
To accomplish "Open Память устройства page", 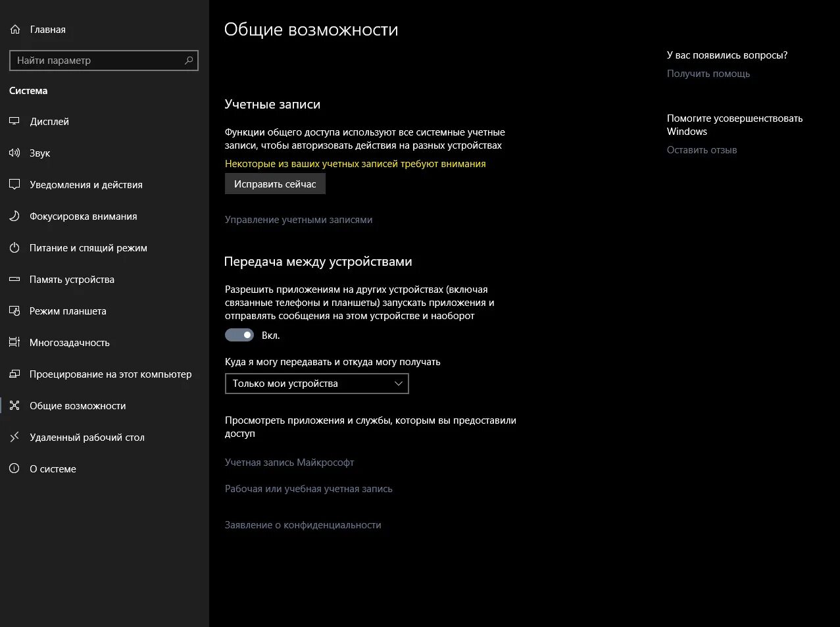I will [105, 280].
